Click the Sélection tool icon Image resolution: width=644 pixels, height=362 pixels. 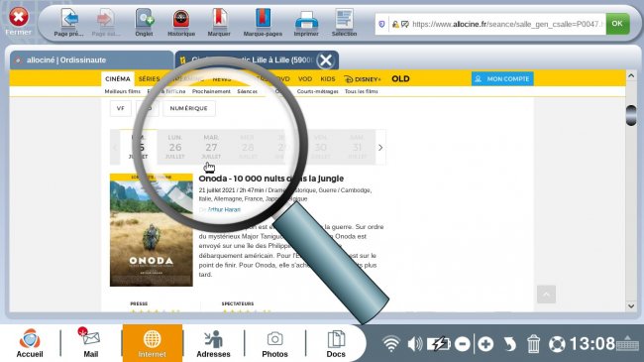coord(344,19)
